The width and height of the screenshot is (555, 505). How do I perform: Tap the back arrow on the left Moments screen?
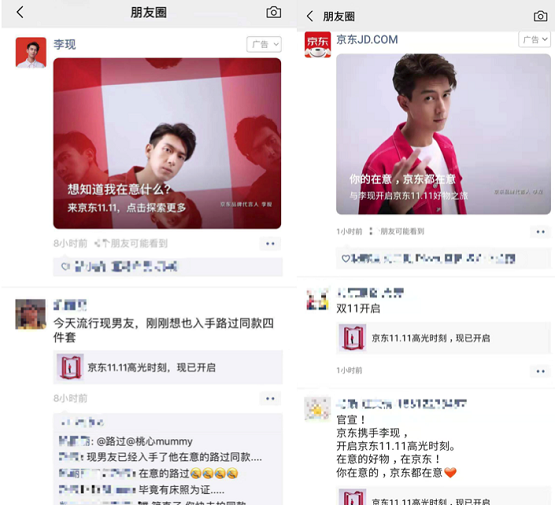click(x=20, y=12)
